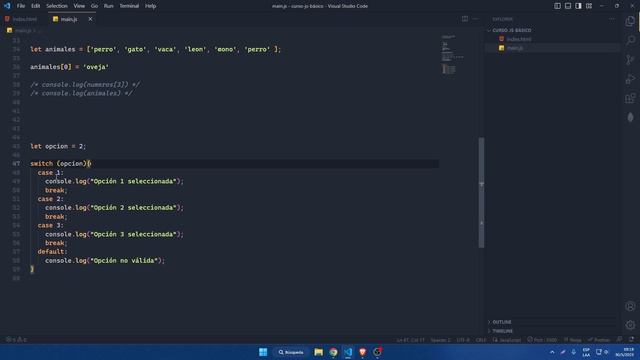
Task: Click the Prettier status bar item
Action: (x=599, y=340)
